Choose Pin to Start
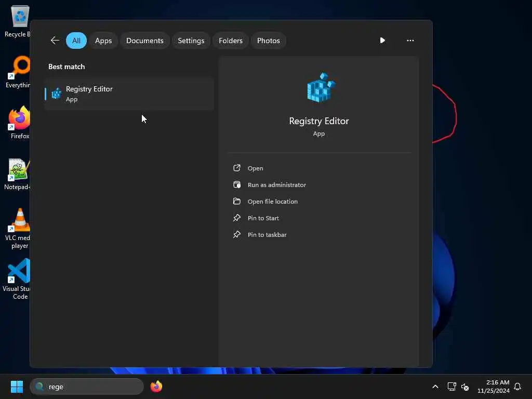 (x=263, y=218)
